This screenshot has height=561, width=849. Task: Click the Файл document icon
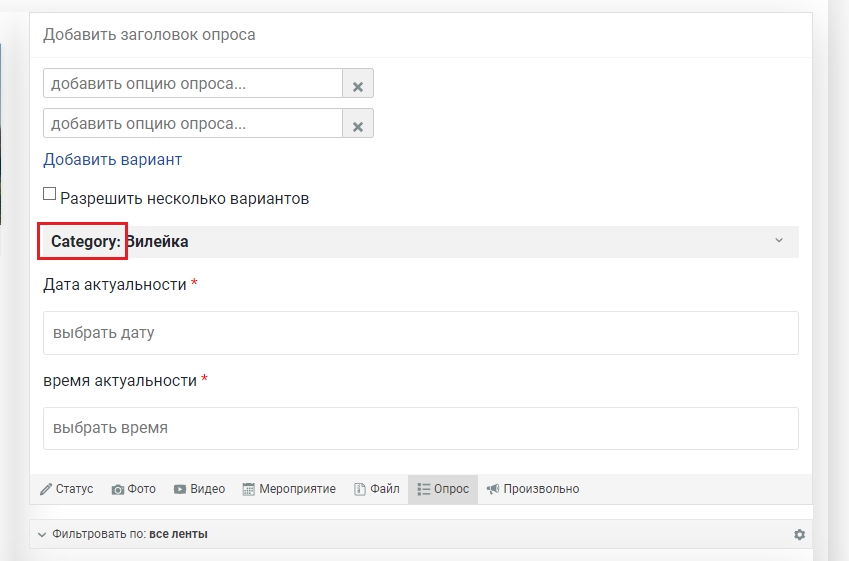(x=360, y=490)
